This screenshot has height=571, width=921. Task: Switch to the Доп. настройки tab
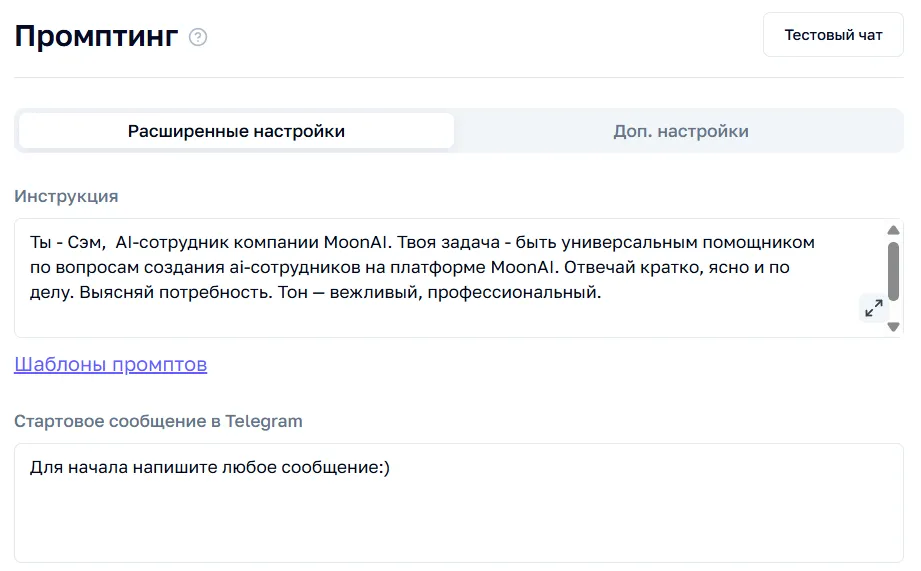681,130
